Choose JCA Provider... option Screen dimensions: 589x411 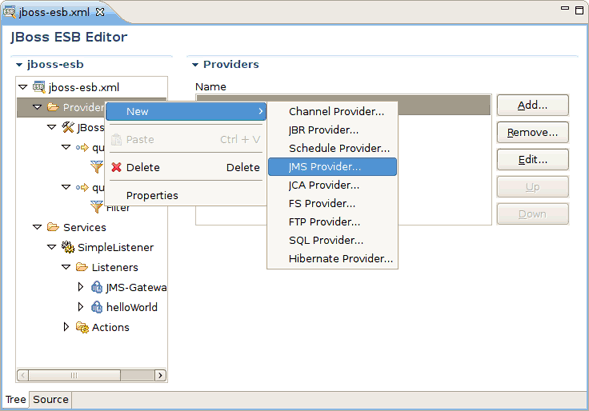click(332, 185)
